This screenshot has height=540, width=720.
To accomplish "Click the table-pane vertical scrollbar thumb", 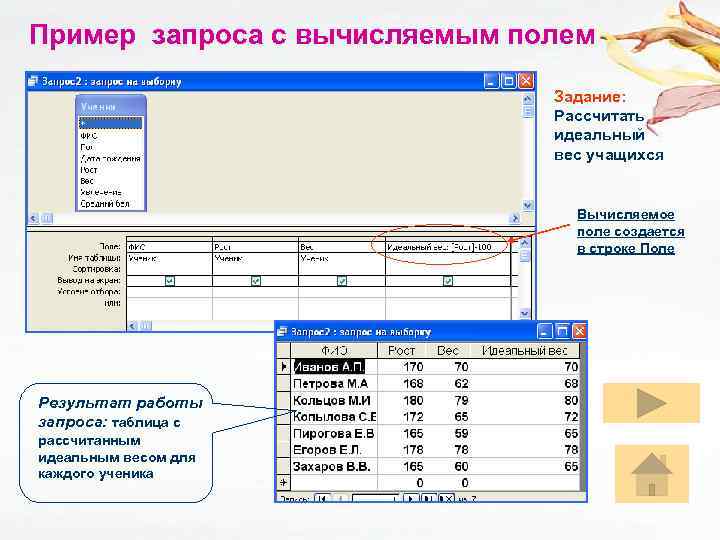I will (x=528, y=112).
